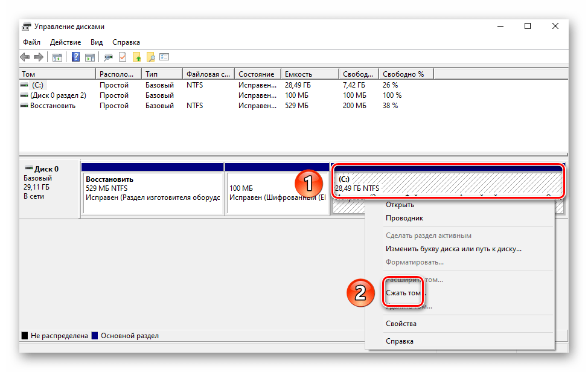588x372 pixels.
Task: Select Сжать том in context menu
Action: (x=403, y=293)
